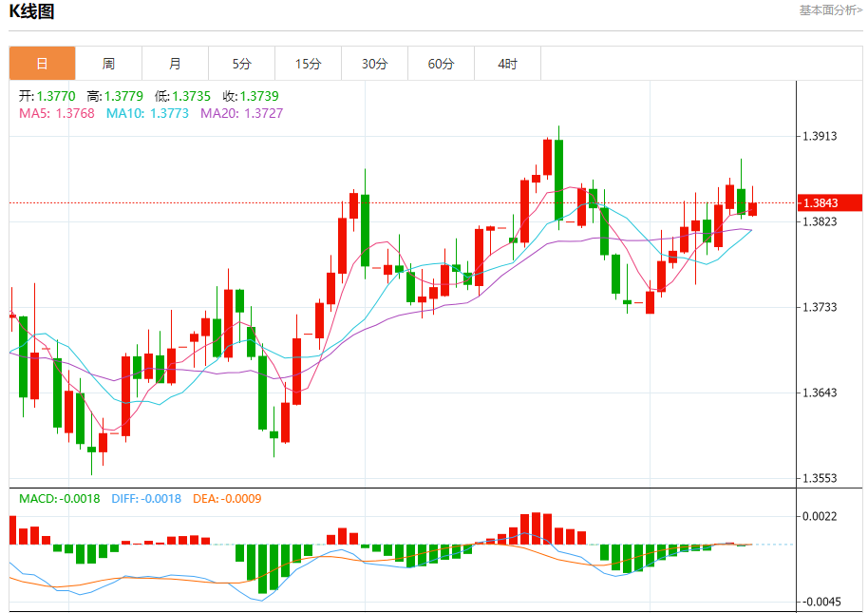The width and height of the screenshot is (868, 613).
Task: Click the MA5: 1.3768 value
Action: (56, 113)
